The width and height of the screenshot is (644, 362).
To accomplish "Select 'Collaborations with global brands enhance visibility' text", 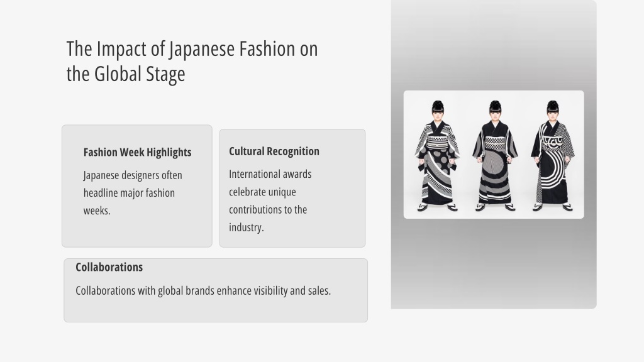I will click(203, 290).
